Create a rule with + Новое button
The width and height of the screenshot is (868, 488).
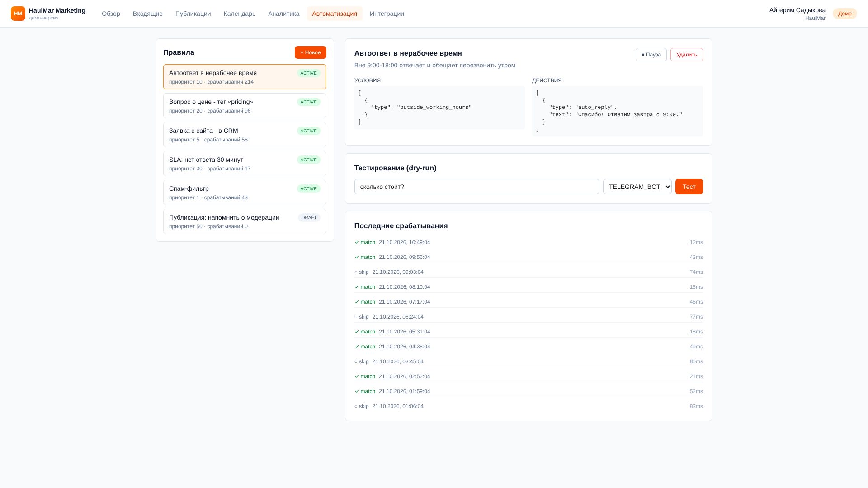point(311,52)
